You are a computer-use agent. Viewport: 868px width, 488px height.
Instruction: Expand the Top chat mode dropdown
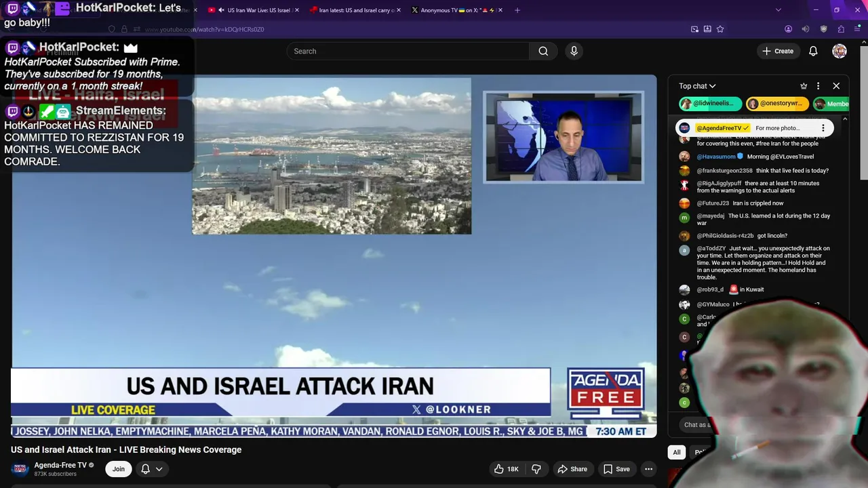(x=697, y=86)
